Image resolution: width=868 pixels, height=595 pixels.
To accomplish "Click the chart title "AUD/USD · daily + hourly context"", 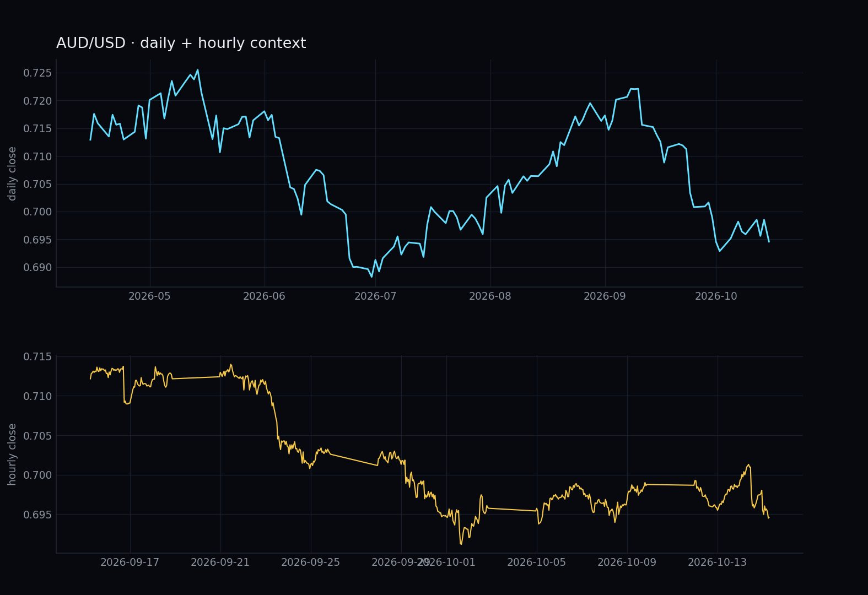I will point(181,43).
